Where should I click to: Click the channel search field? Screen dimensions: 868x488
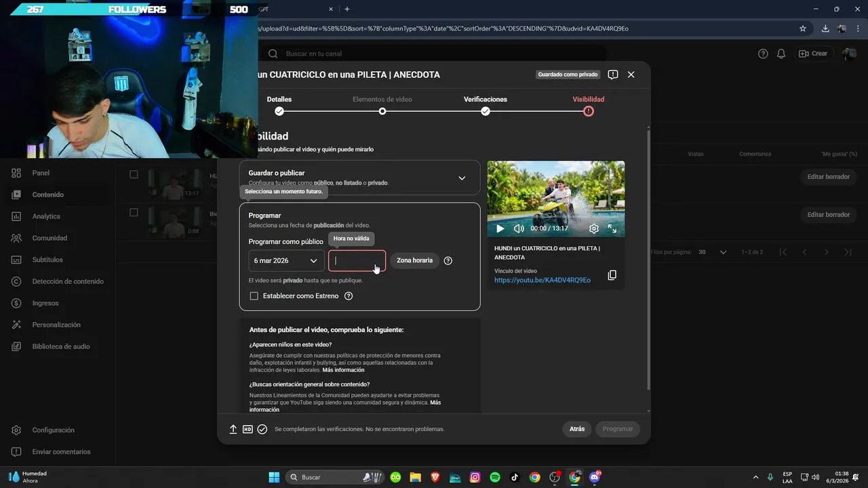(434, 54)
